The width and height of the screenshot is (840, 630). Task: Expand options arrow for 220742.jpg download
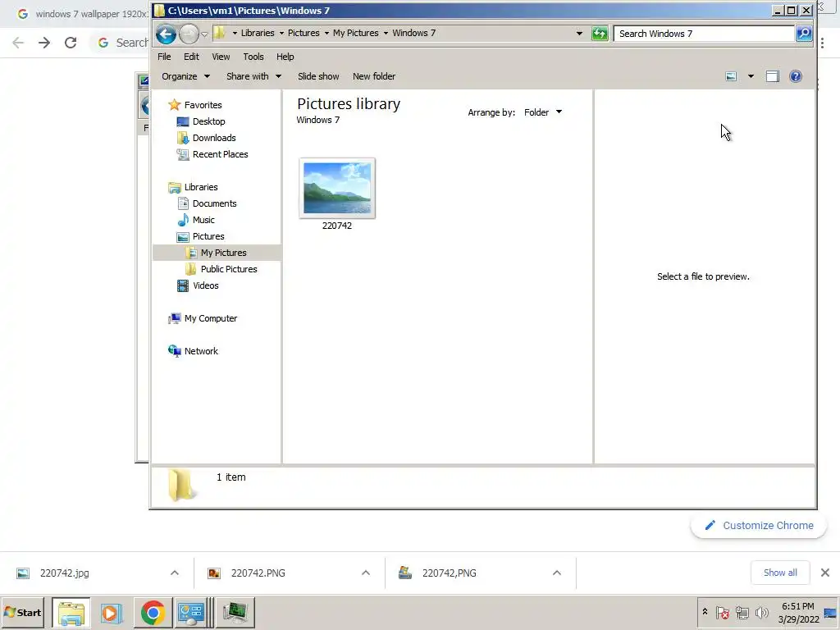point(175,573)
